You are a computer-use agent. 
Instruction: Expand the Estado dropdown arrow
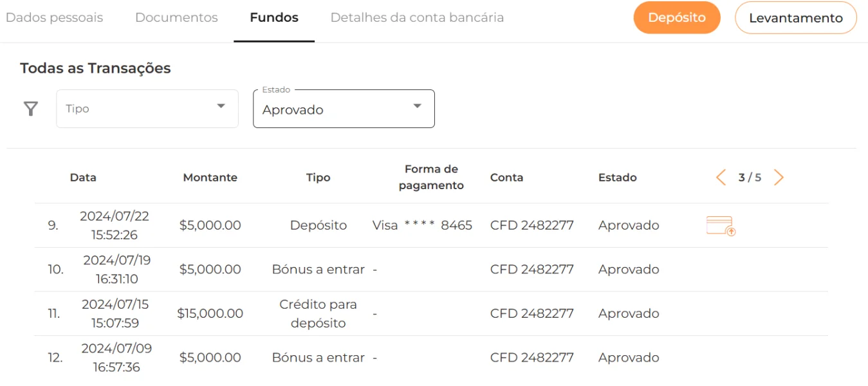click(x=417, y=107)
